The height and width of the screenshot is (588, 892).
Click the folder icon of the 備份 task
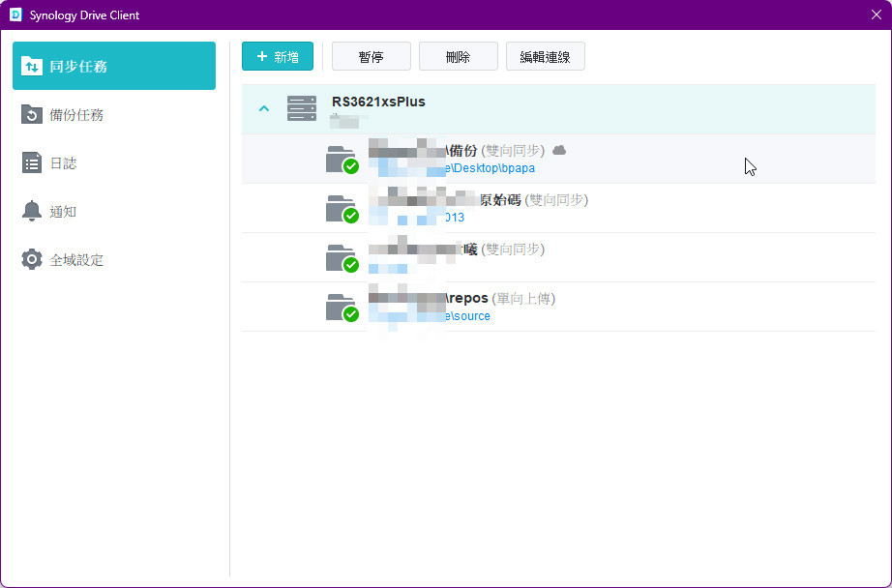[342, 160]
